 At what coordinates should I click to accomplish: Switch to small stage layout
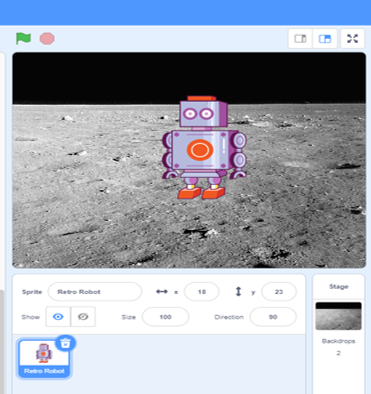300,39
